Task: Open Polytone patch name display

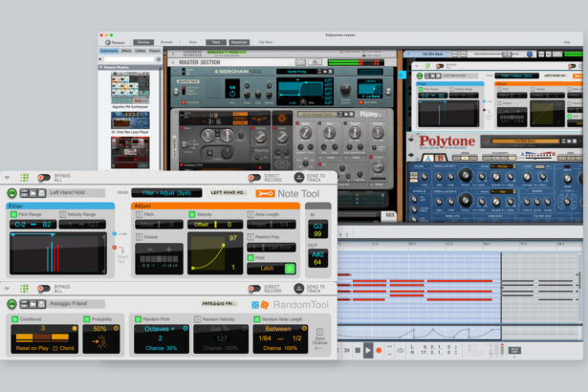Action: 525,142
